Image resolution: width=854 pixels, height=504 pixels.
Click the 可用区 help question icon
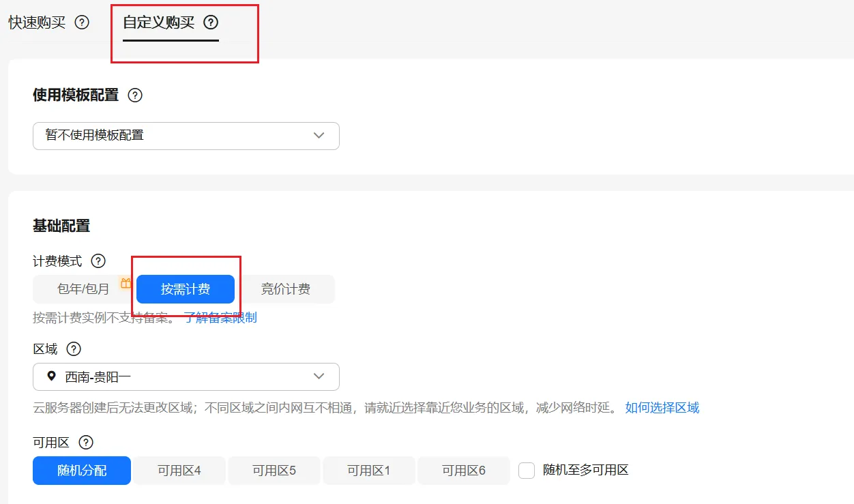(x=86, y=443)
